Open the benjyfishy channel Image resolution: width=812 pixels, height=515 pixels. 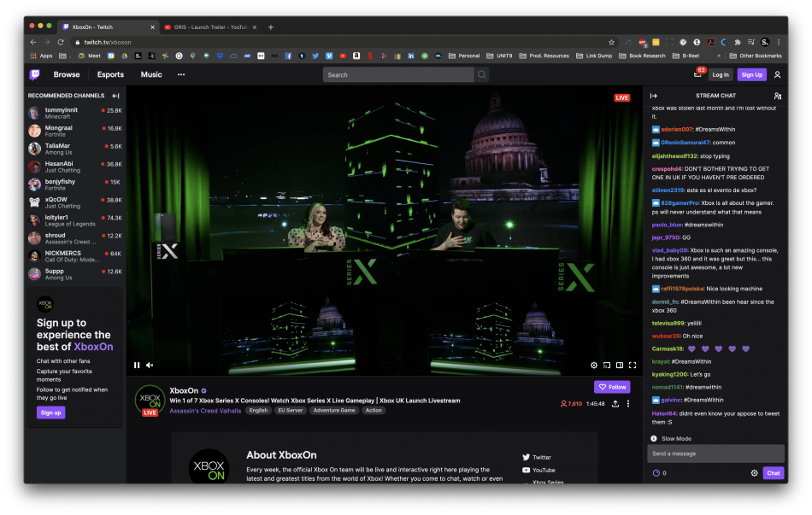point(75,184)
